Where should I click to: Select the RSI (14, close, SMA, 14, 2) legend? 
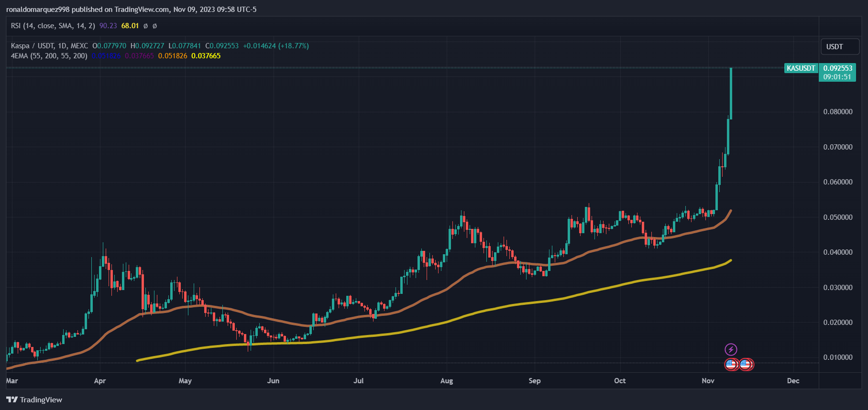click(x=53, y=26)
